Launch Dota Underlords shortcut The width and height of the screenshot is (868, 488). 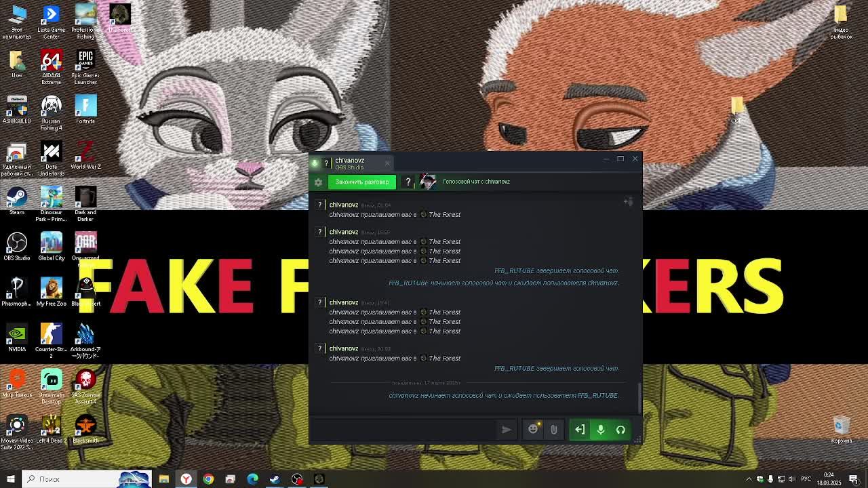point(52,159)
